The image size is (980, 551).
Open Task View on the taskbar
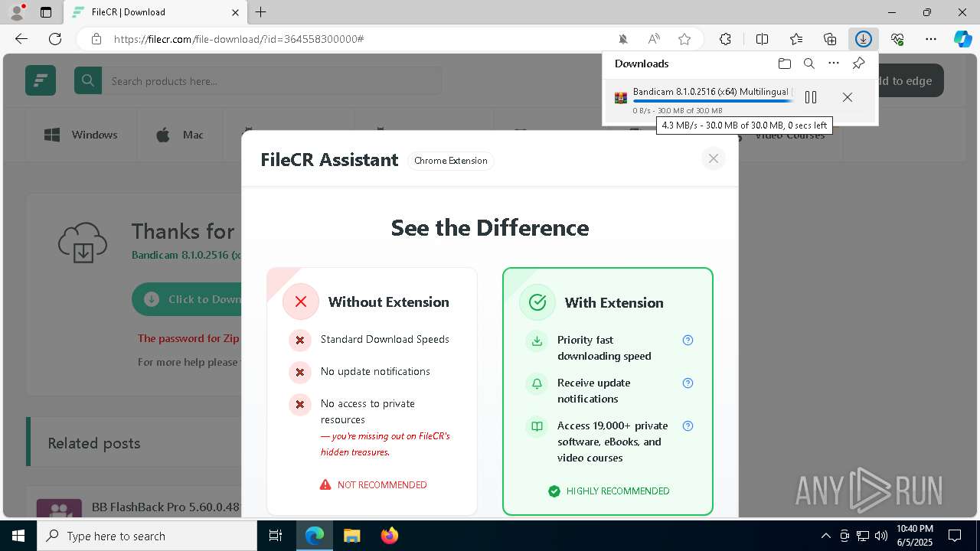pyautogui.click(x=276, y=536)
